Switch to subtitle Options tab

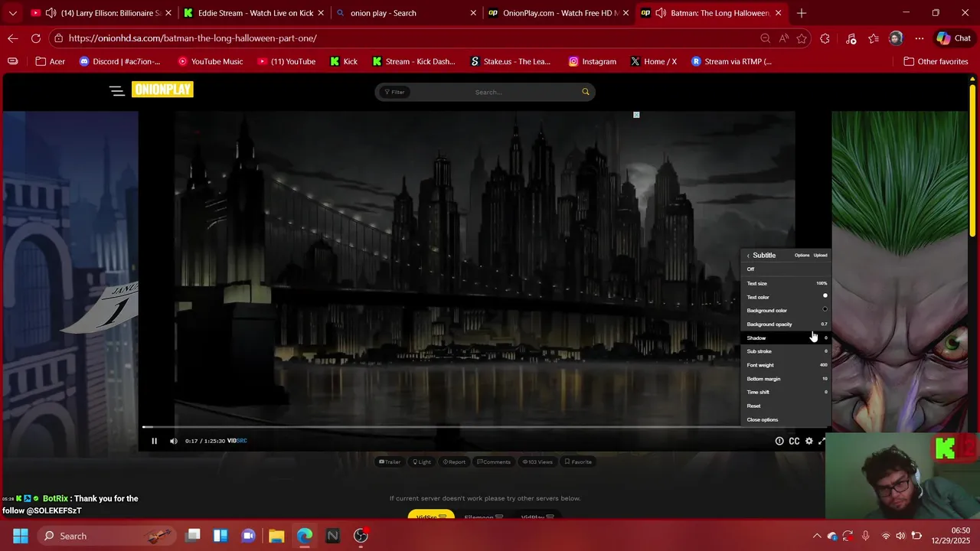[x=802, y=256]
